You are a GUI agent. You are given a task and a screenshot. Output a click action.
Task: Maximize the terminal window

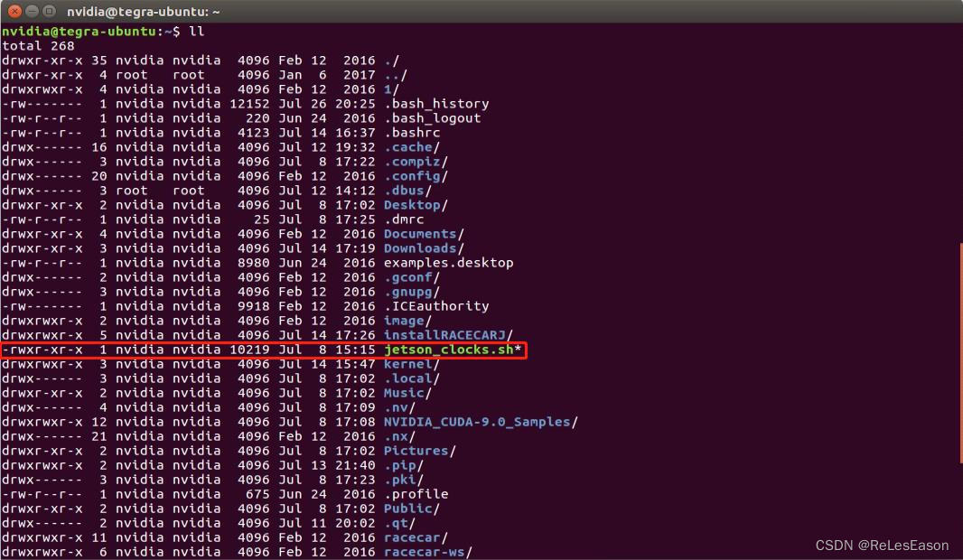tap(50, 11)
